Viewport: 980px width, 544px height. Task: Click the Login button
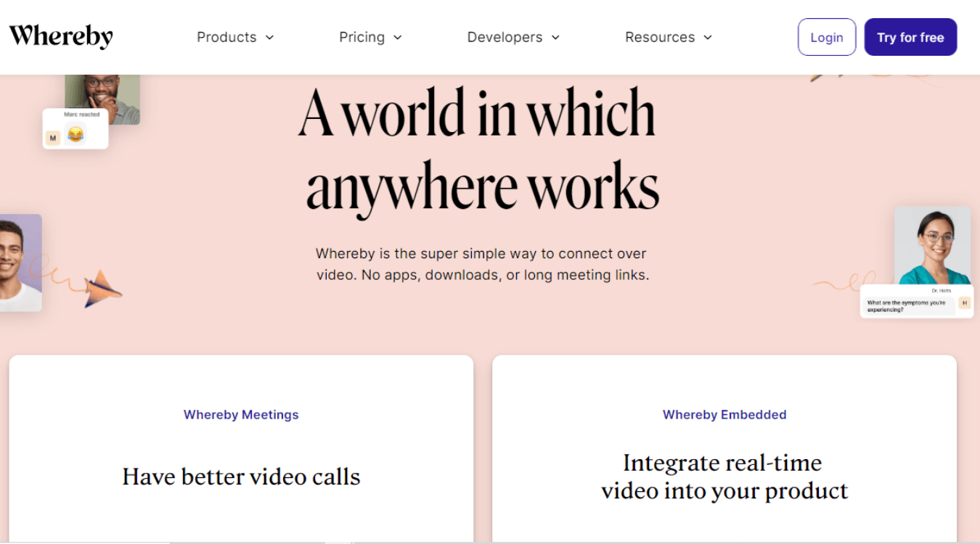827,37
